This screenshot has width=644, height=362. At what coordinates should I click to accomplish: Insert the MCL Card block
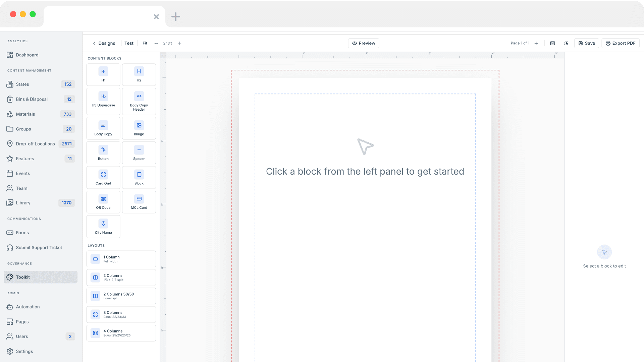[x=139, y=202]
